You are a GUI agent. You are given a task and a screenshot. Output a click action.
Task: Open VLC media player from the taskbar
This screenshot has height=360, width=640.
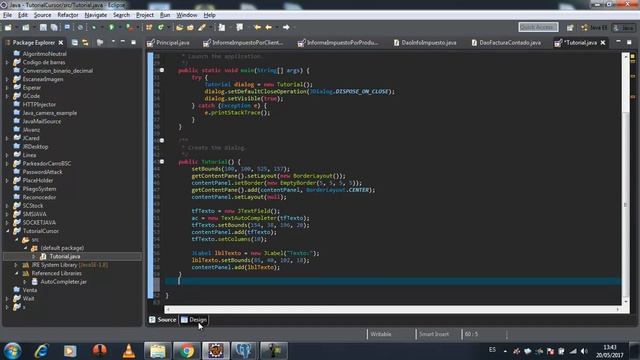tap(129, 351)
